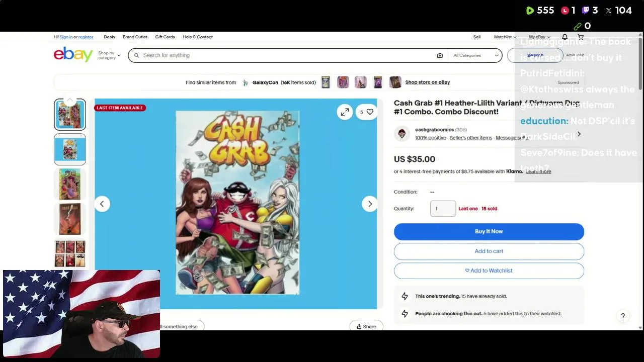Open the Deals menu item
Image resolution: width=644 pixels, height=362 pixels.
[109, 37]
